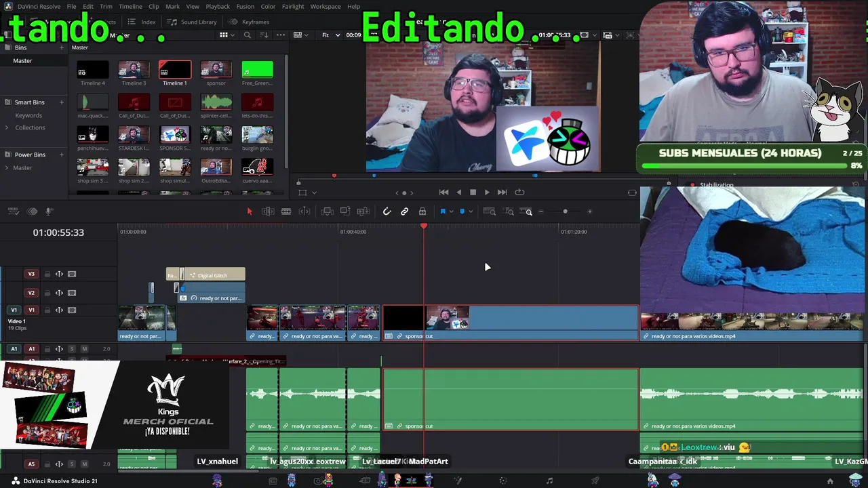Screen dimensions: 868x488
Task: Adjust the timeline zoom slider handle
Action: (x=565, y=211)
